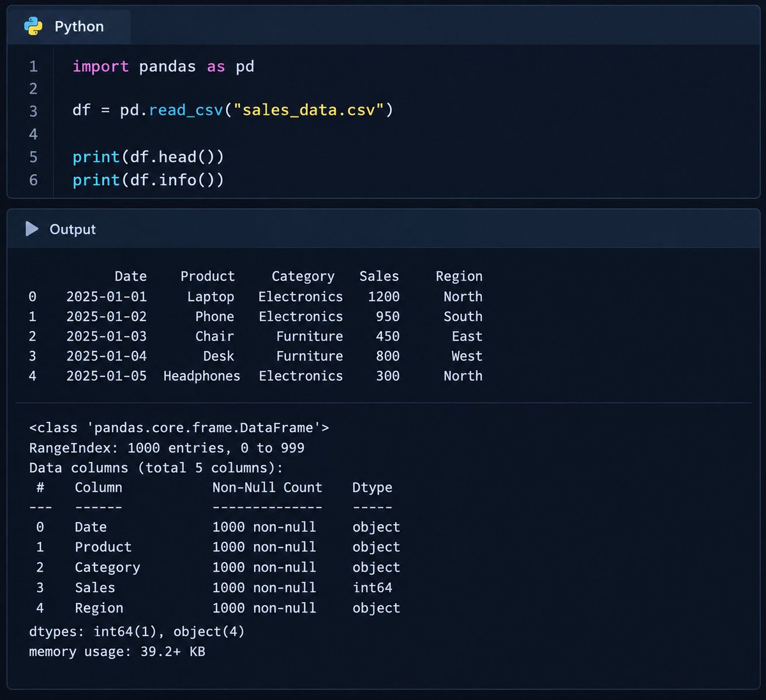Click the sales value 1200
This screenshot has height=700, width=766.
[x=384, y=297]
